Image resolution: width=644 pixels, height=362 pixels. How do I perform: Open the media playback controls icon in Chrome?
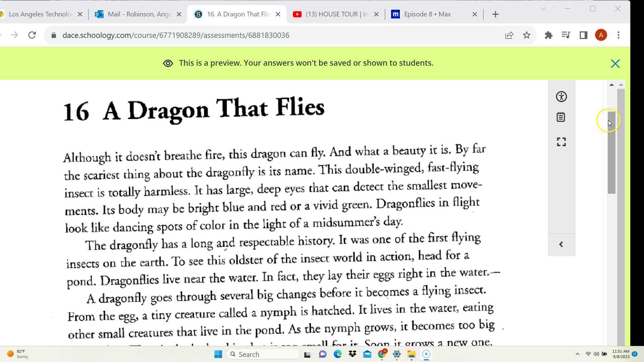tap(566, 35)
